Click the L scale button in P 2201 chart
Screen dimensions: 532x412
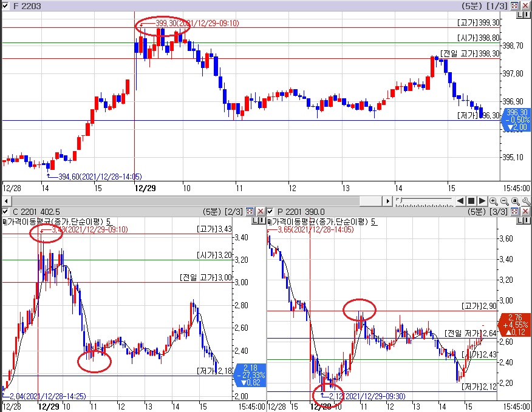(x=520, y=221)
